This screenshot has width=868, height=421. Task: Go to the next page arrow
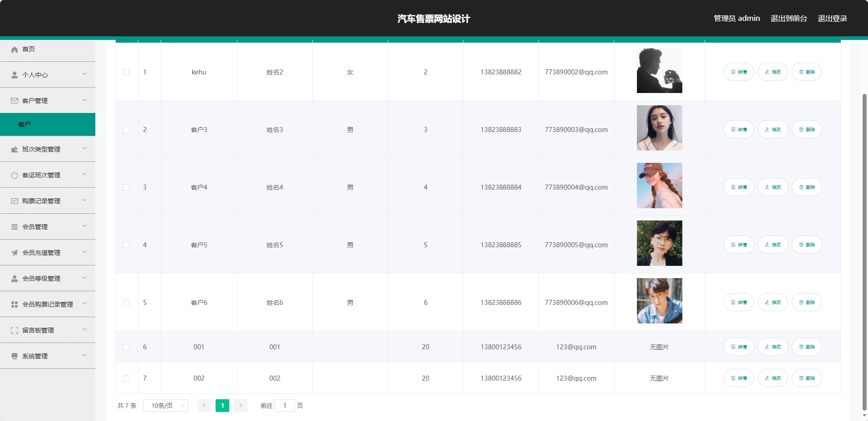241,406
